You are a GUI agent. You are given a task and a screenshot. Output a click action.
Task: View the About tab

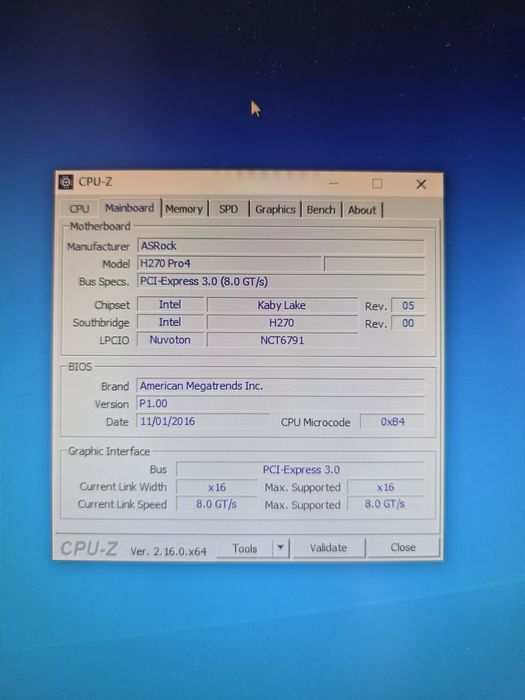pos(362,210)
